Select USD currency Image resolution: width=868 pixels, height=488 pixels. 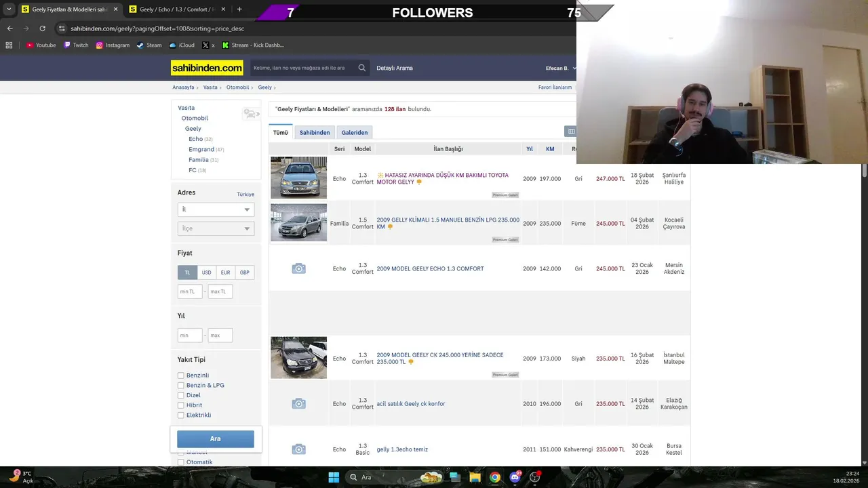point(206,272)
